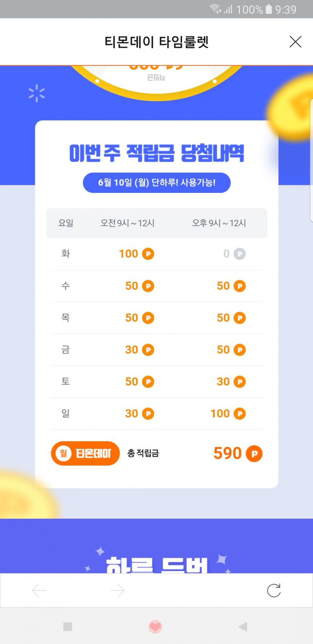Tap the 이번 주 적립금 당첨내역 heading

[x=156, y=153]
